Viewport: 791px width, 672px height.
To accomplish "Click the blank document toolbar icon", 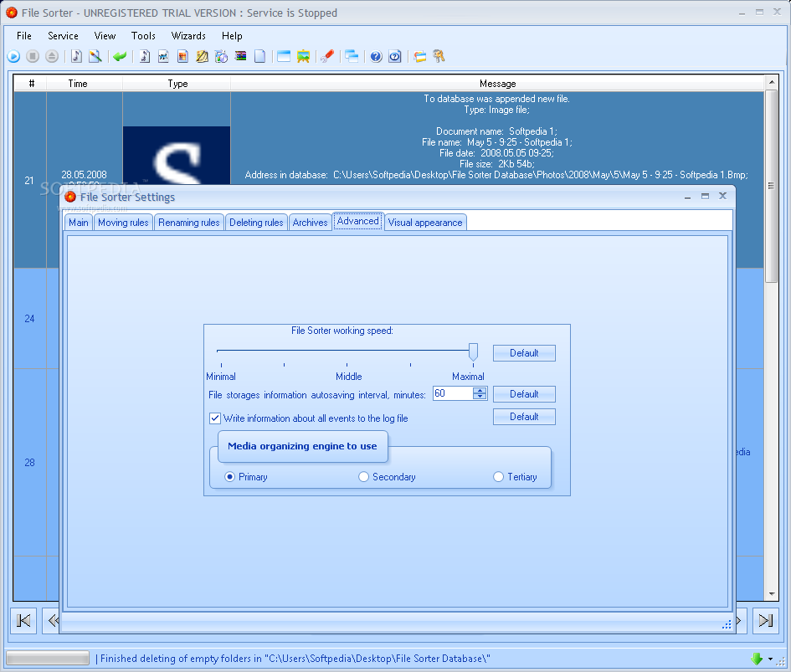I will [259, 57].
